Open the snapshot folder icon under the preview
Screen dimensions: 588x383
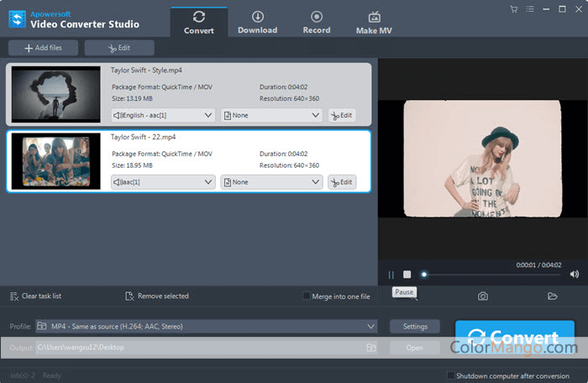pos(553,296)
